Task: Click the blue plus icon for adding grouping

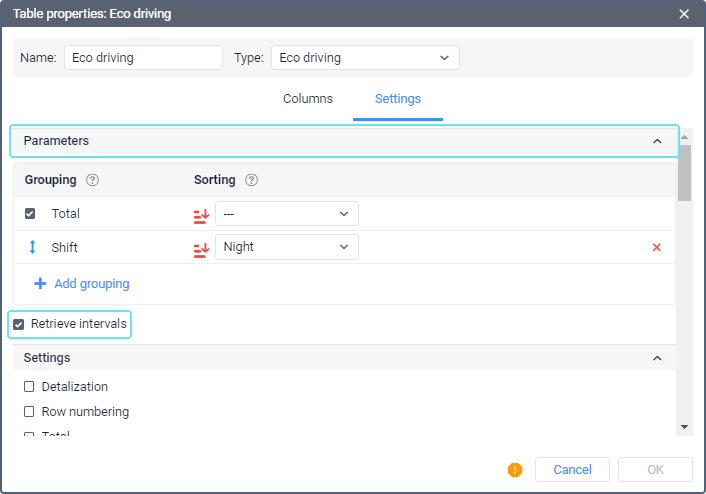Action: coord(40,284)
